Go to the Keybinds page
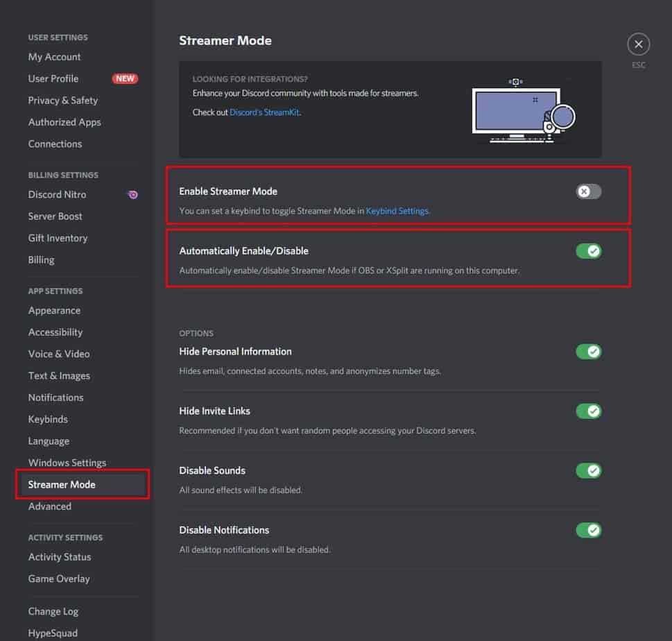 pyautogui.click(x=48, y=419)
